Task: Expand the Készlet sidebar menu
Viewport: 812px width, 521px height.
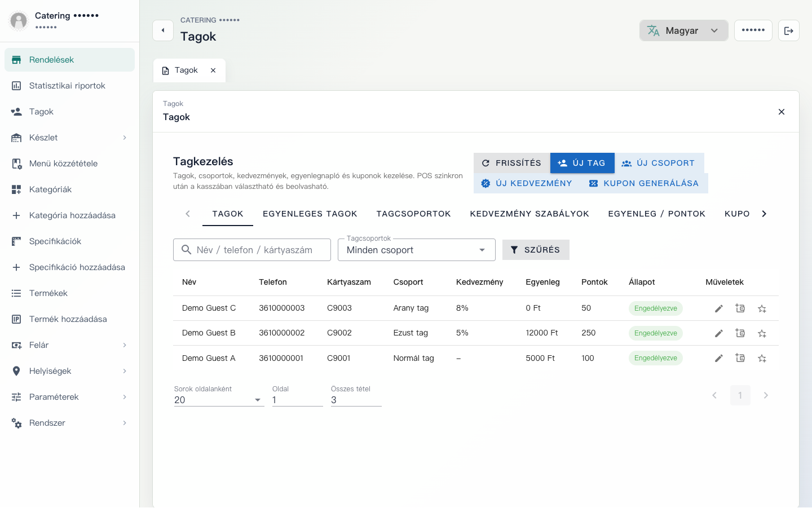Action: coord(69,138)
